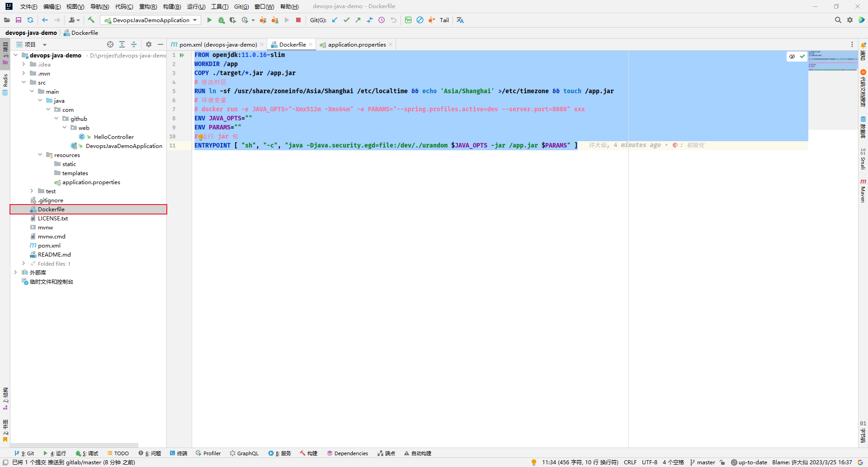868x467 pixels.
Task: Run DevopsJavaDemoApplication with the green play icon
Action: pyautogui.click(x=209, y=20)
